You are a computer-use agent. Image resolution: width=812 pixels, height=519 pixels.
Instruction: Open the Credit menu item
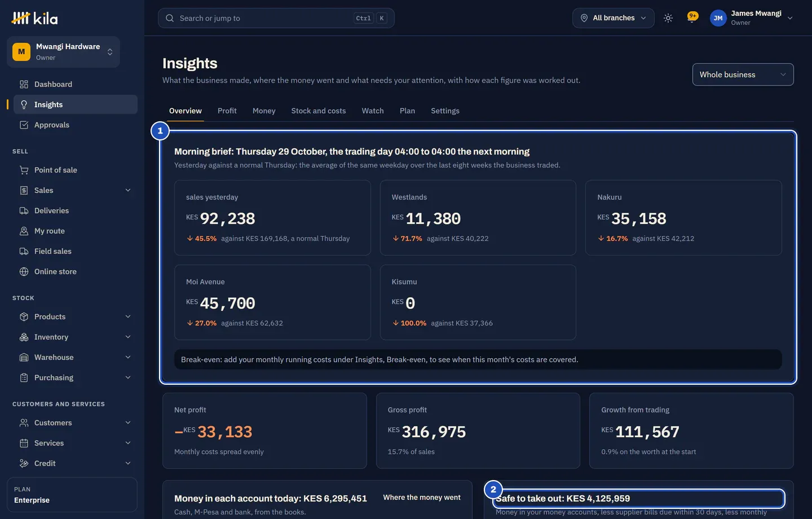click(76, 464)
